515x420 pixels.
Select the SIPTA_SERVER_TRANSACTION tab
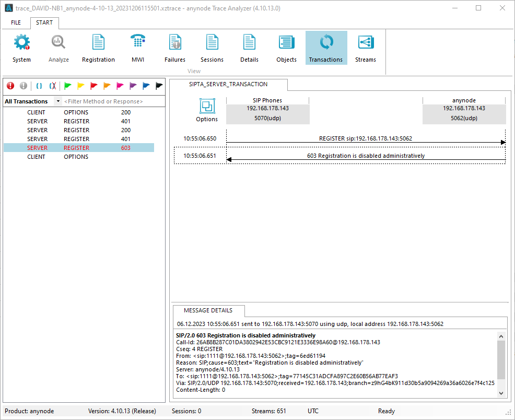[x=228, y=84]
